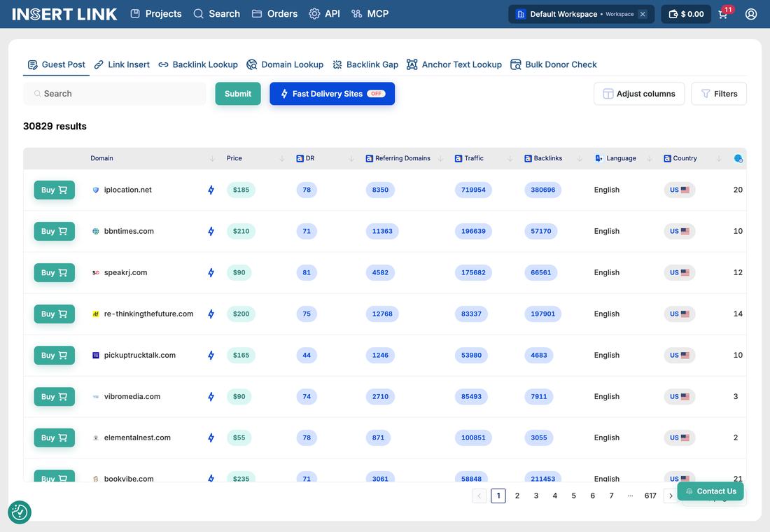770x532 pixels.
Task: Sort by Traffic column arrow
Action: tap(510, 158)
